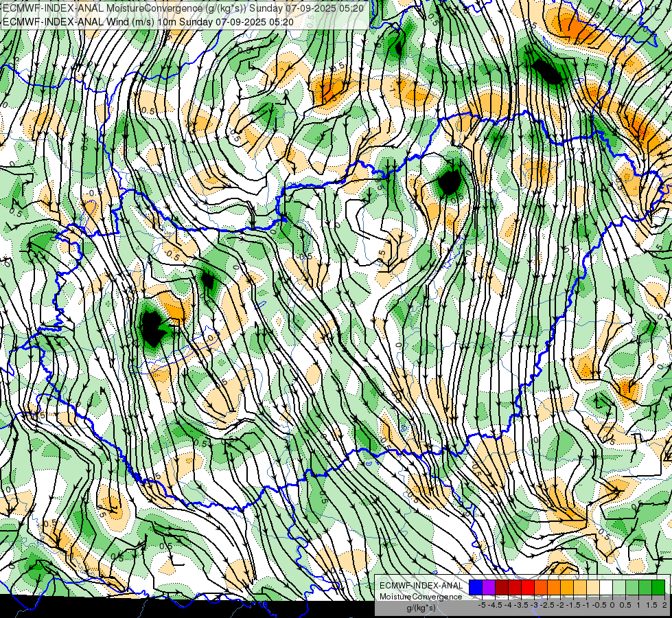Select the pale peach legend swatch
672x618 pixels.
point(593,587)
